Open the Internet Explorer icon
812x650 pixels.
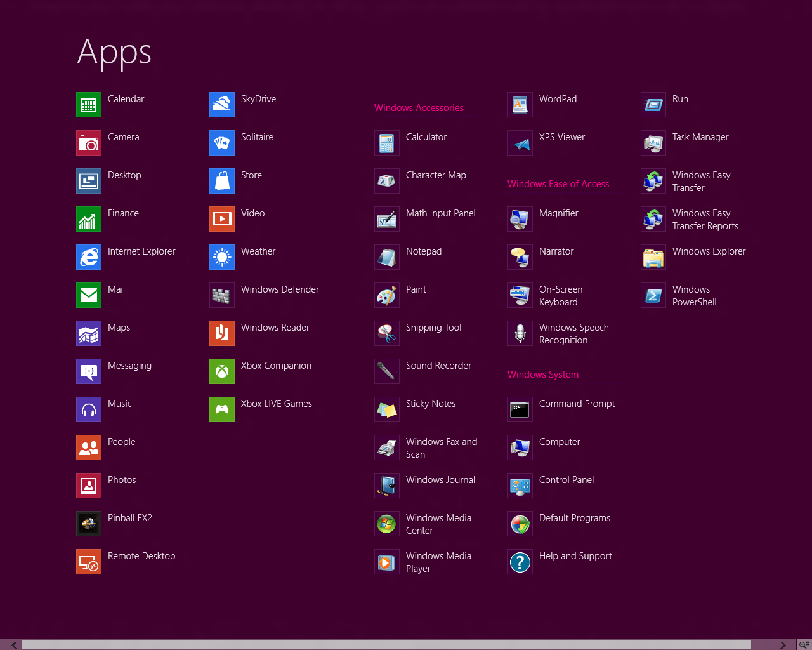pyautogui.click(x=89, y=257)
